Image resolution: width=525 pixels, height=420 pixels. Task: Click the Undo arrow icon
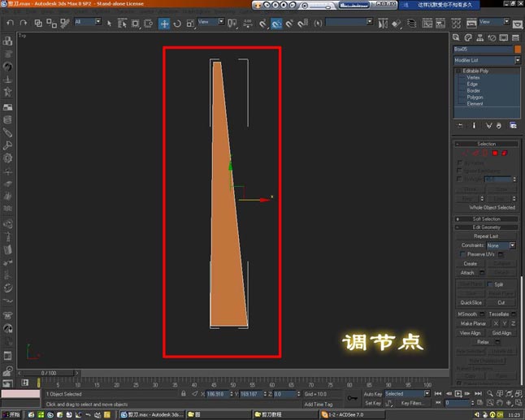(x=10, y=23)
